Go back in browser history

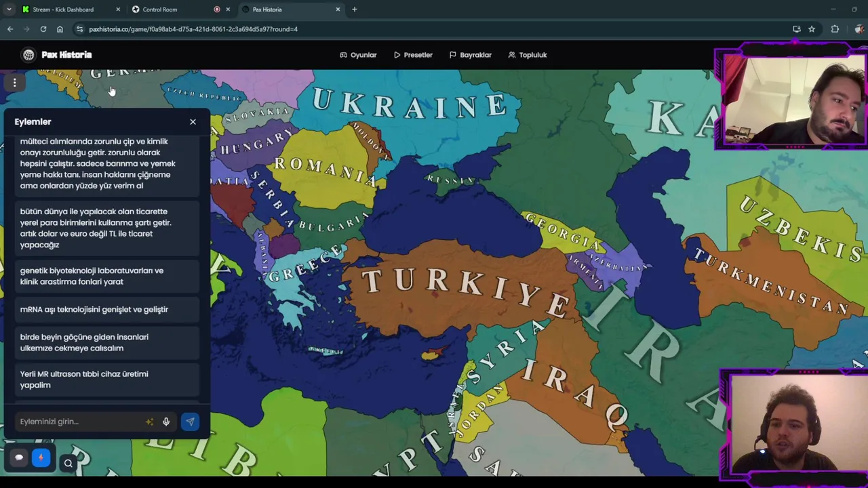coord(10,29)
